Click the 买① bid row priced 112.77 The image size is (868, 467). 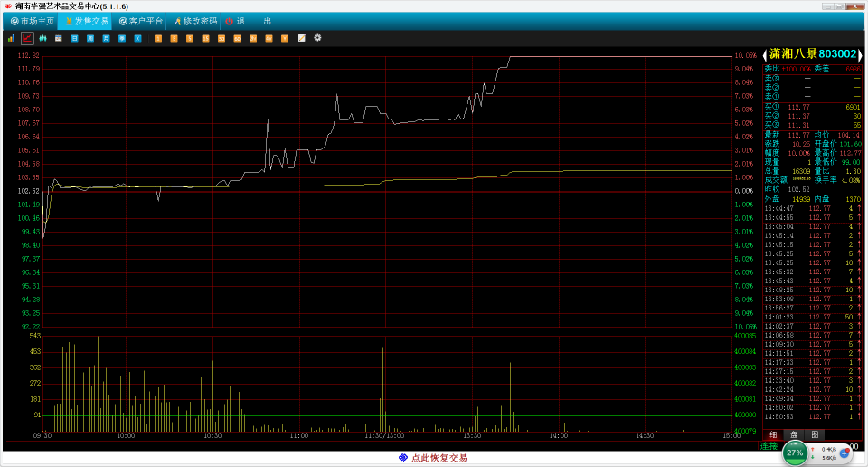(813, 107)
